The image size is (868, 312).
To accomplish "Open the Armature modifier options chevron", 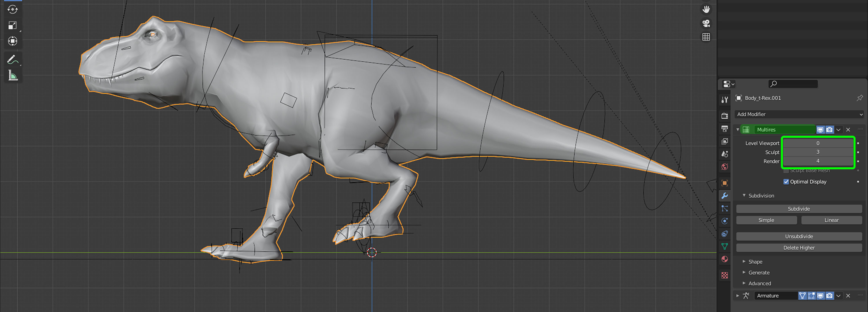I will click(x=838, y=296).
